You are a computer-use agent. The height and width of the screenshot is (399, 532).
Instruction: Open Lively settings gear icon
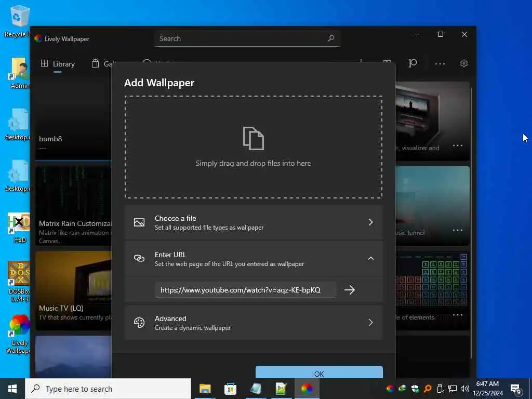tap(464, 63)
